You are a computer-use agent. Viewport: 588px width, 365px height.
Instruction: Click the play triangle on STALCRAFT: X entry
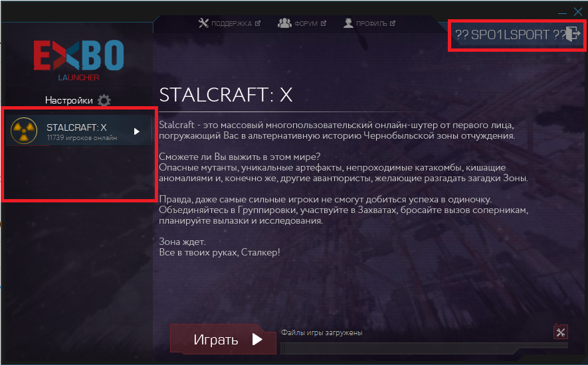click(x=137, y=131)
